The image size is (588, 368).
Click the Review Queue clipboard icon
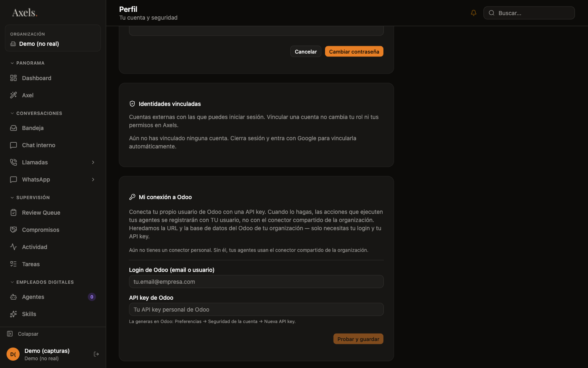pyautogui.click(x=13, y=213)
